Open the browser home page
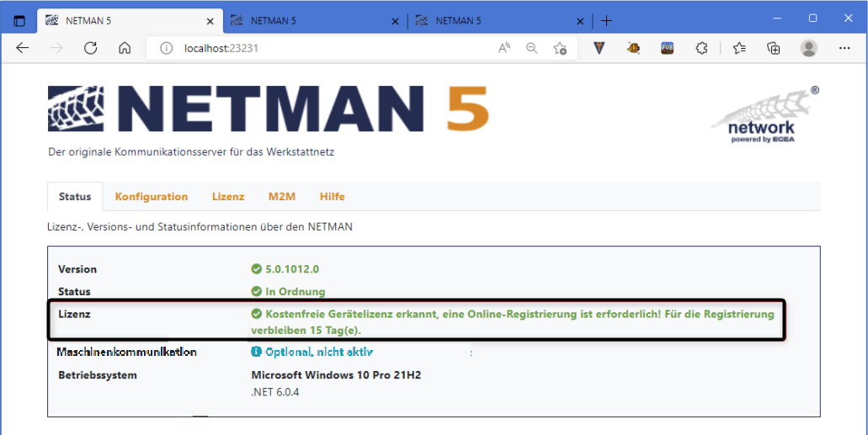The image size is (868, 435). (x=125, y=48)
